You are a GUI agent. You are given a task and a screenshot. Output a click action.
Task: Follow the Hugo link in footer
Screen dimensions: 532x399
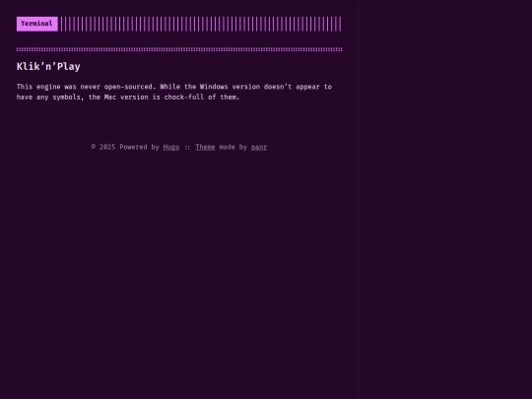pyautogui.click(x=171, y=147)
